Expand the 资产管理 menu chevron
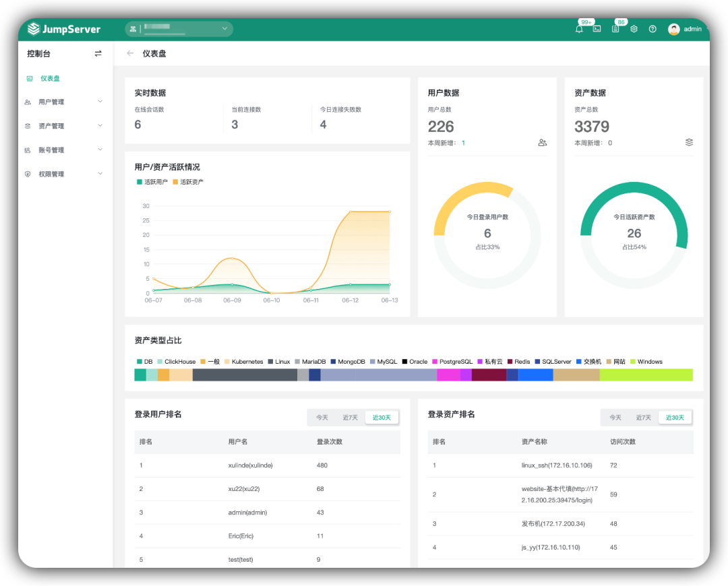 click(x=100, y=126)
